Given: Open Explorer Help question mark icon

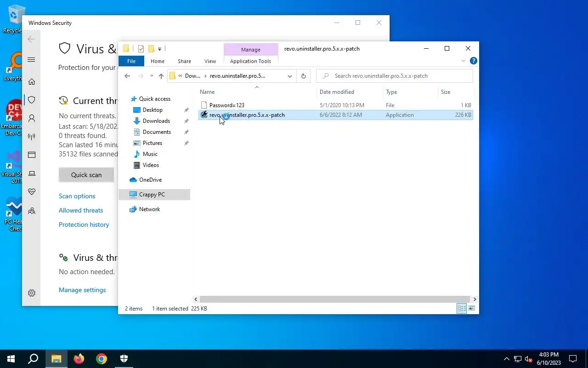Looking at the screenshot, I should point(474,61).
